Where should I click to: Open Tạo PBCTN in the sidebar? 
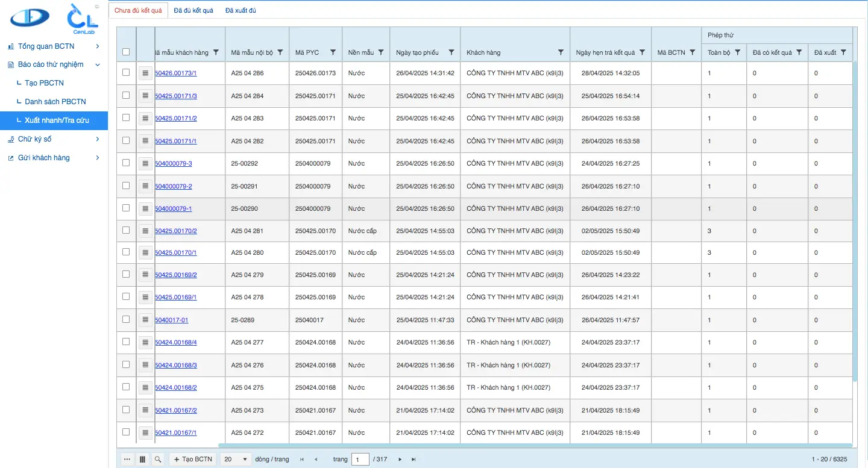click(44, 83)
